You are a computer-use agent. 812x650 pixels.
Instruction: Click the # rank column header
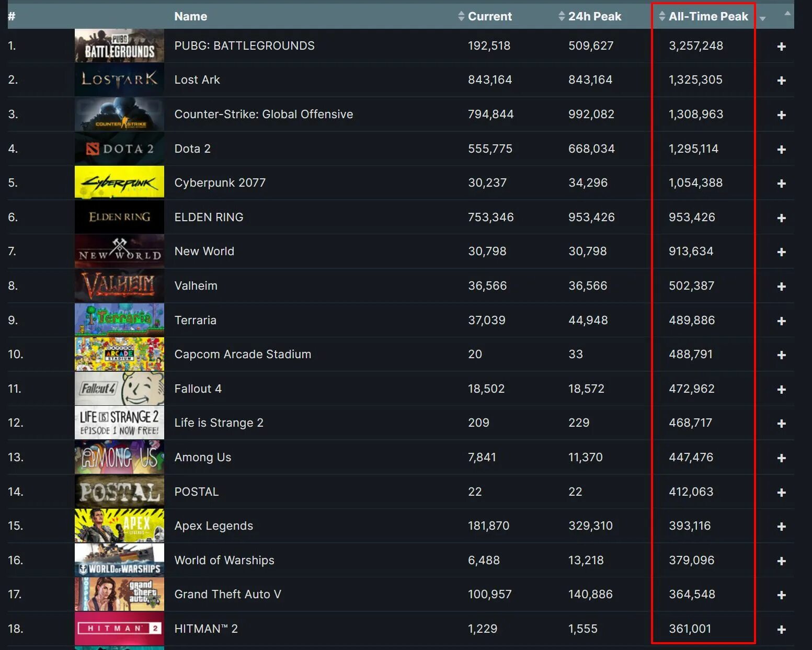pyautogui.click(x=12, y=16)
